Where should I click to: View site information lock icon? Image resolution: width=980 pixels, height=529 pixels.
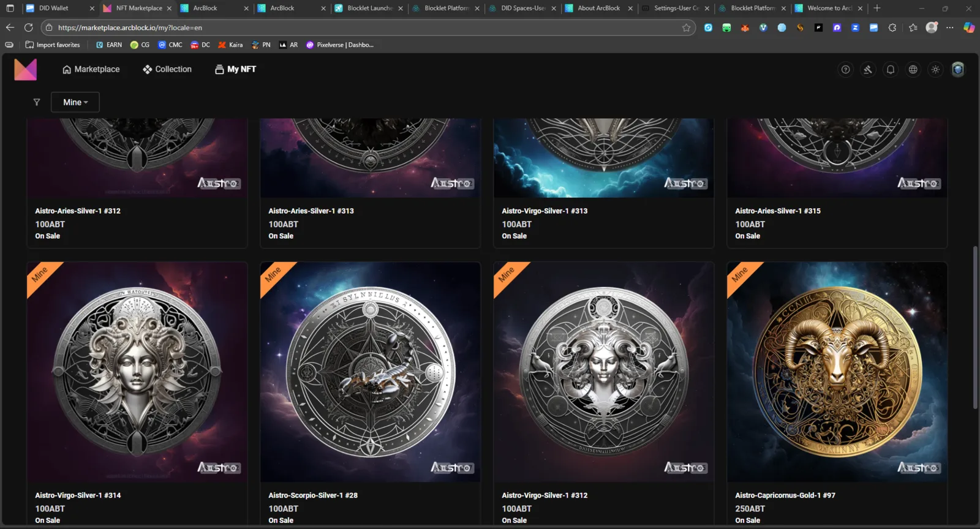49,28
